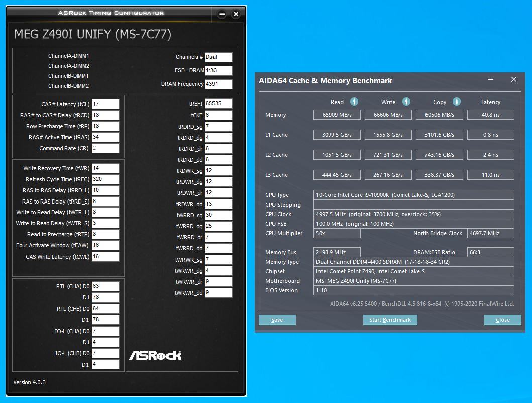Click the Save button in AIDA64
Viewport: 532px width, 403px height.
coord(277,320)
